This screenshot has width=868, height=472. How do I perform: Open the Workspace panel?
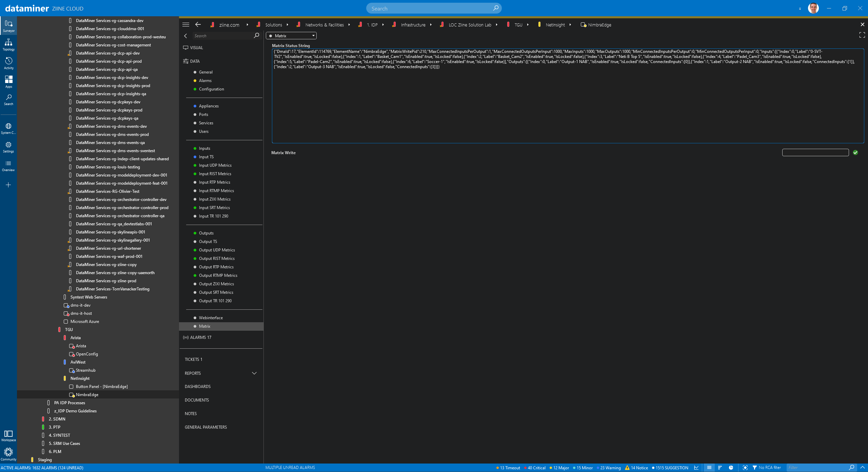coord(8,436)
